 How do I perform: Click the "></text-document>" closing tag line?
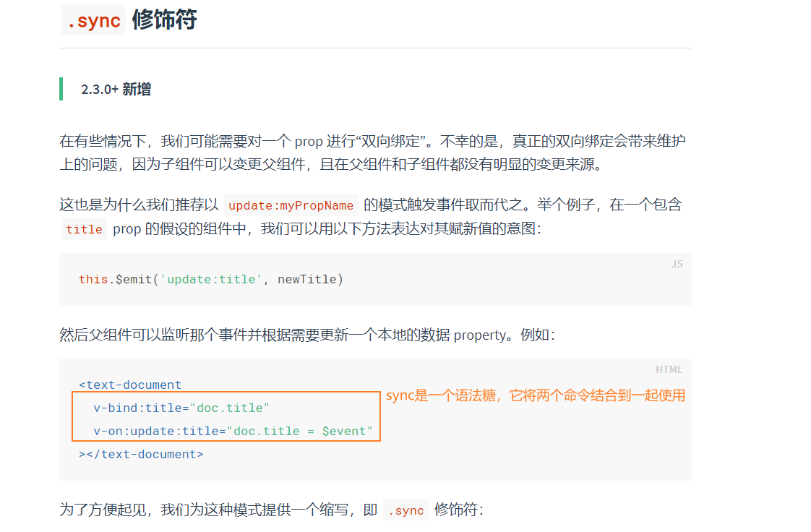(141, 454)
